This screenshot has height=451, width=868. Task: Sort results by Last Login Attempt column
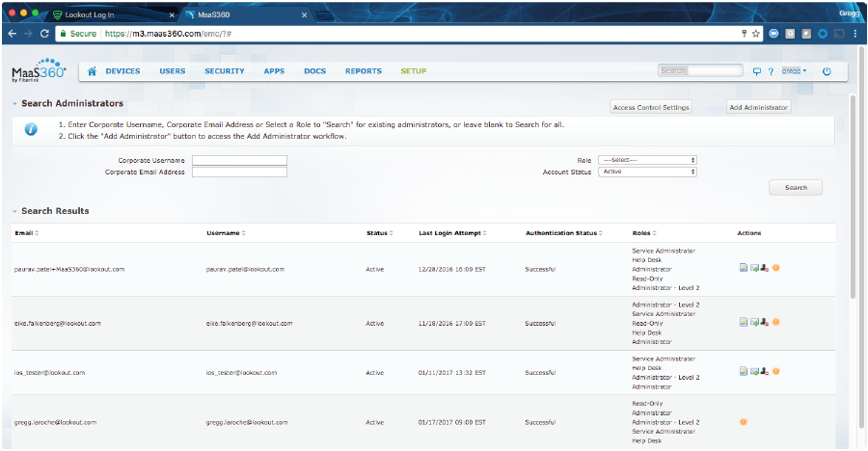coord(452,233)
